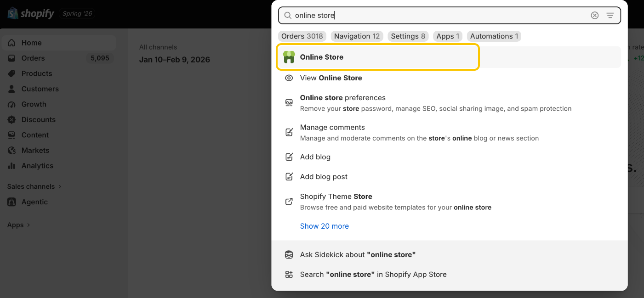Open the Discounts label in sidebar
This screenshot has width=644, height=298.
point(39,120)
